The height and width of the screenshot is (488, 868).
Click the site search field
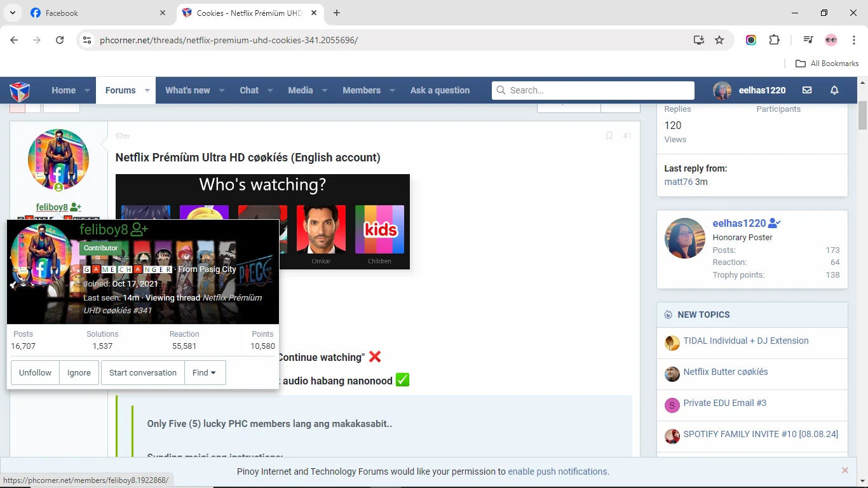(593, 90)
